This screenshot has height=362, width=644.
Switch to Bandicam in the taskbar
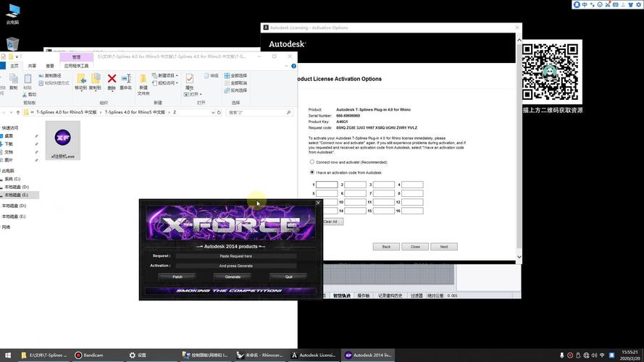tap(93, 355)
